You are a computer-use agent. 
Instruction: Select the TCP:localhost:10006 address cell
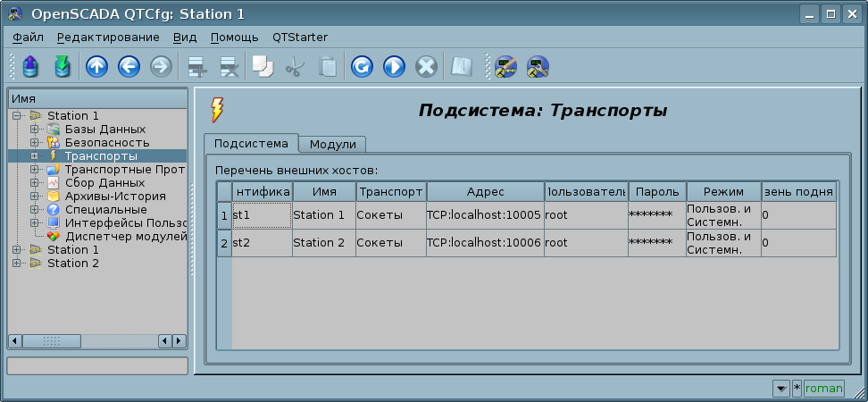point(484,243)
